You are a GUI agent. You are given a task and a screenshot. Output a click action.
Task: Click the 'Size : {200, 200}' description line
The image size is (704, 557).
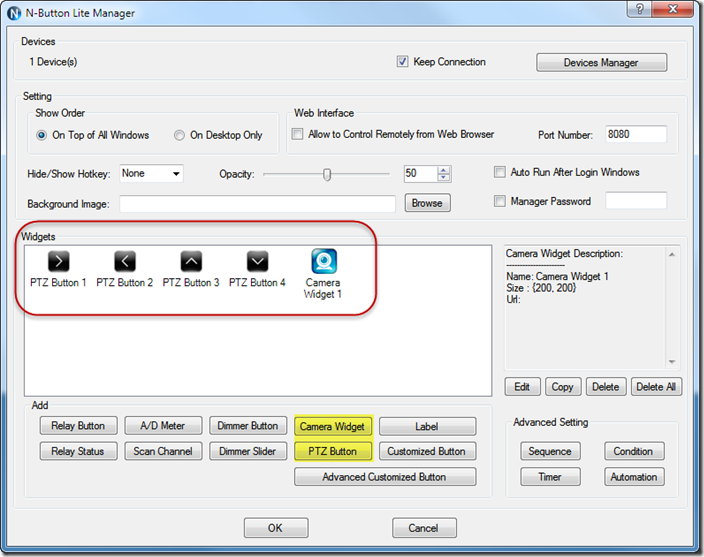(x=541, y=288)
